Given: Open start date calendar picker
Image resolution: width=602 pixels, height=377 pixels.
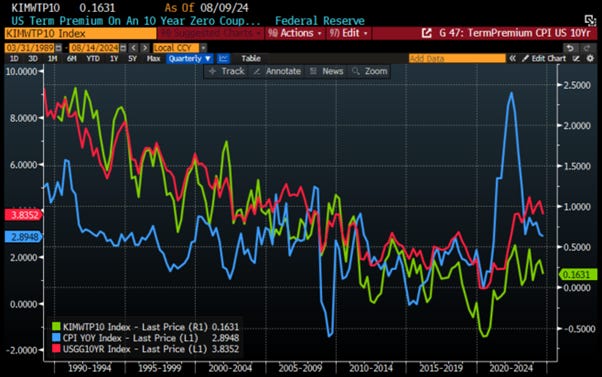Looking at the screenshot, I should tap(58, 48).
